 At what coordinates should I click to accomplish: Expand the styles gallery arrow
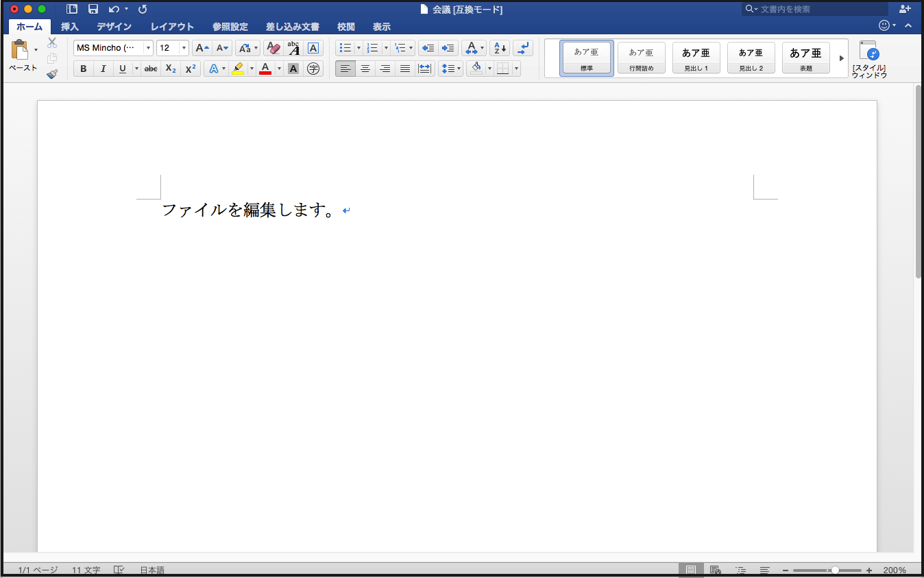[x=842, y=58]
